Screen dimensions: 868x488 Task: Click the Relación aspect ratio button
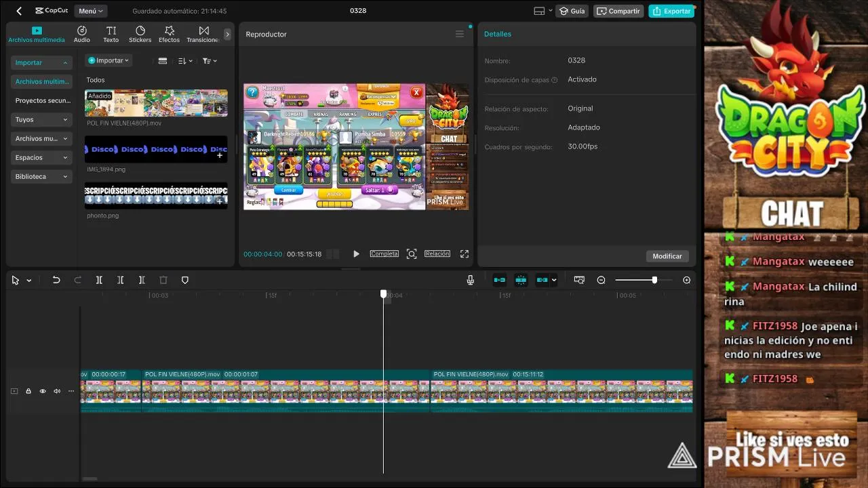click(437, 253)
